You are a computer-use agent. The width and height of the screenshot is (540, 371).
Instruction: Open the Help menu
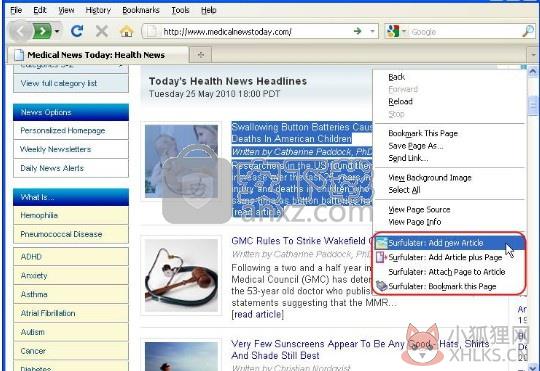[209, 10]
